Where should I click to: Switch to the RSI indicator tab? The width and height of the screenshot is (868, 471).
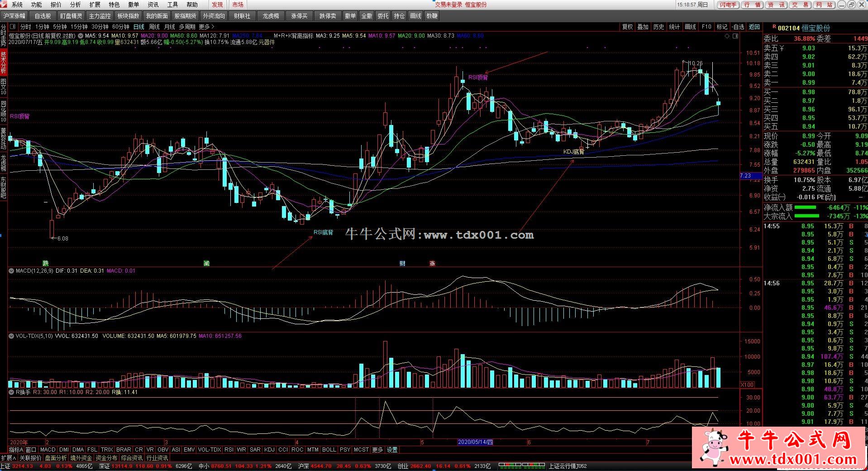[229, 450]
